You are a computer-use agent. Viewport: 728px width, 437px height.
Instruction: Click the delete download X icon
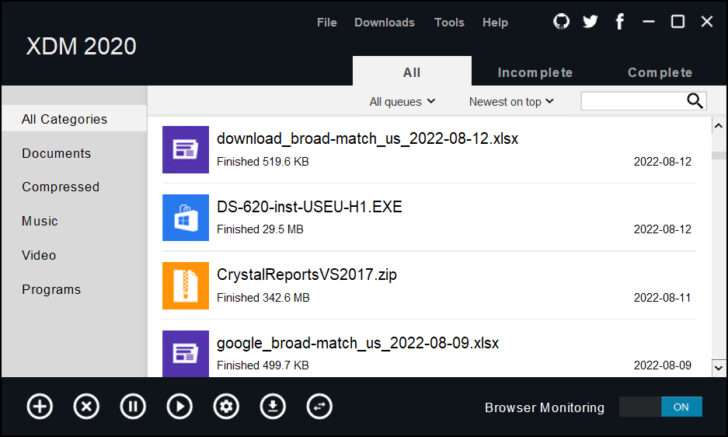[x=86, y=407]
